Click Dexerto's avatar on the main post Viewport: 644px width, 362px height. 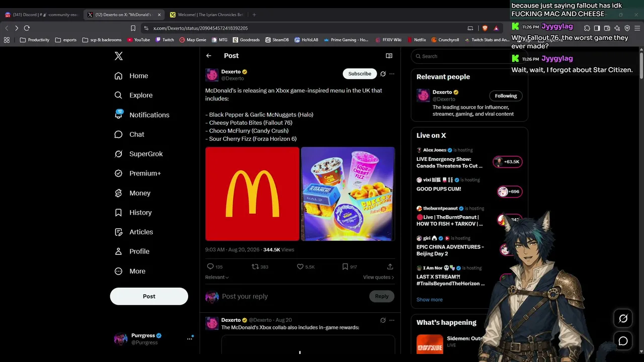point(212,75)
